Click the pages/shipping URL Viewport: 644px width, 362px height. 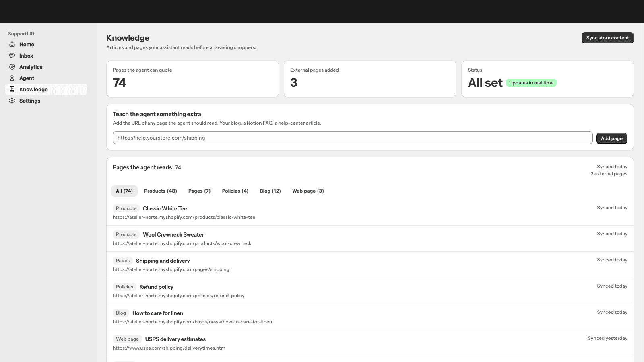click(171, 269)
